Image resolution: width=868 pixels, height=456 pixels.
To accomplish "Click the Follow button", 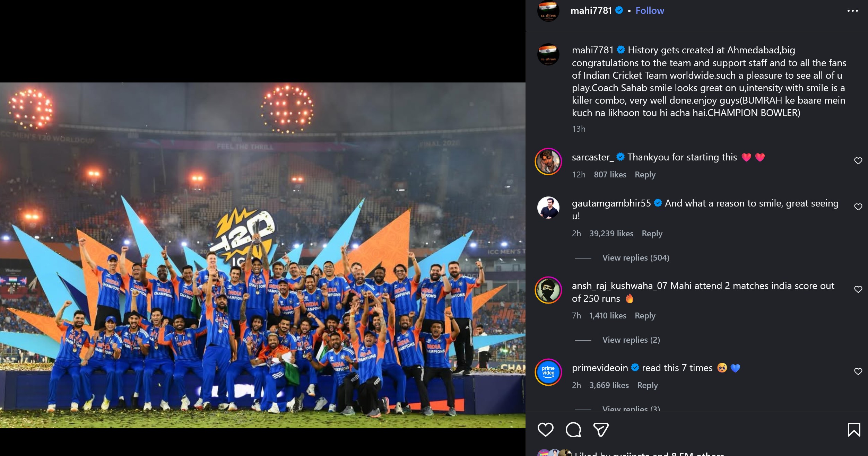I will click(x=649, y=11).
